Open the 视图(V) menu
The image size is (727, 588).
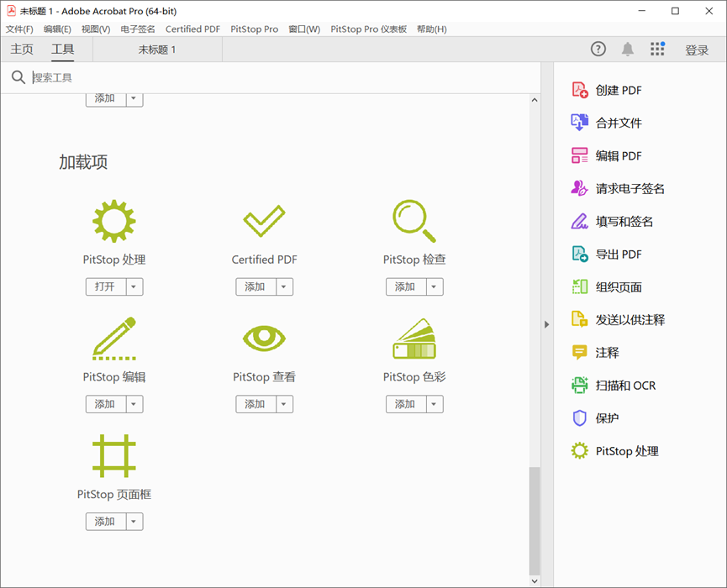tap(96, 29)
